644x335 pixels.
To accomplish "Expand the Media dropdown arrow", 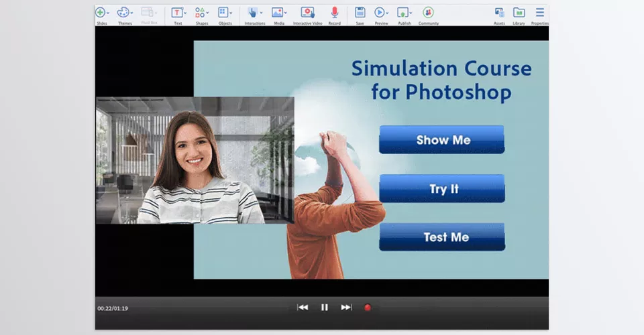I will [x=286, y=13].
